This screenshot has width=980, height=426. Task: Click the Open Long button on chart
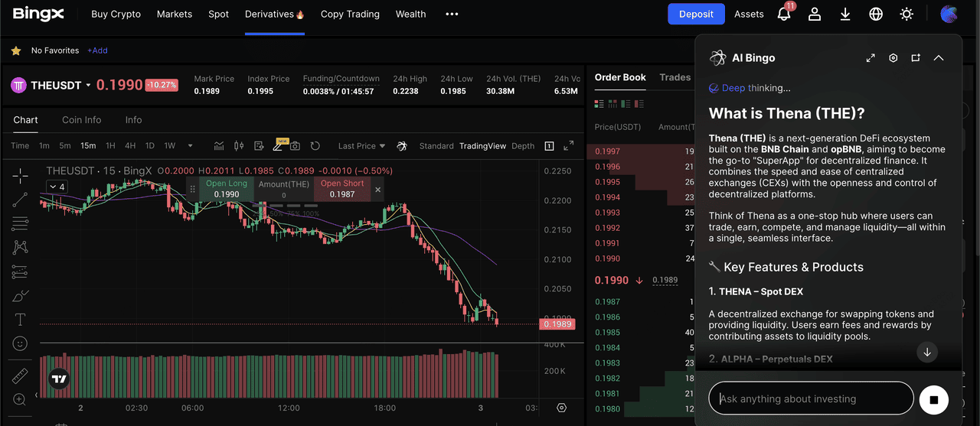(x=227, y=189)
